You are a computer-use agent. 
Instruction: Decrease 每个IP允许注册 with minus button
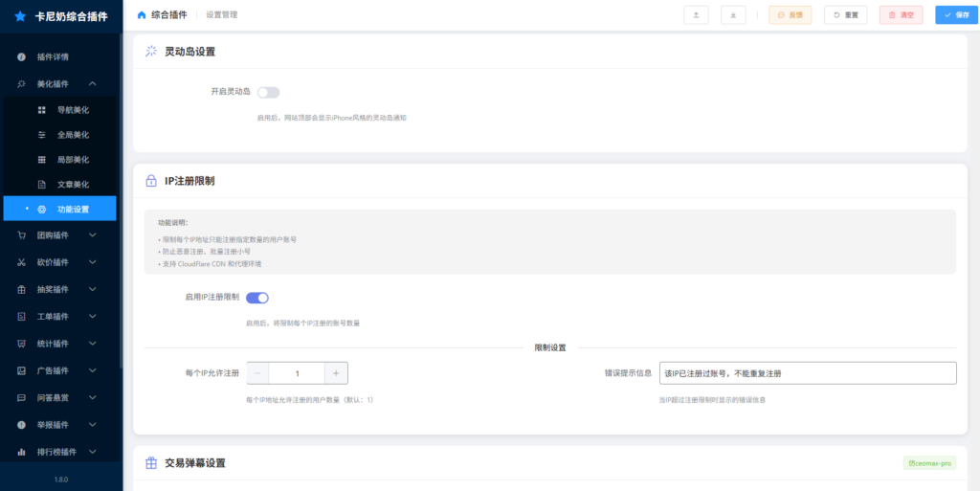pos(257,373)
